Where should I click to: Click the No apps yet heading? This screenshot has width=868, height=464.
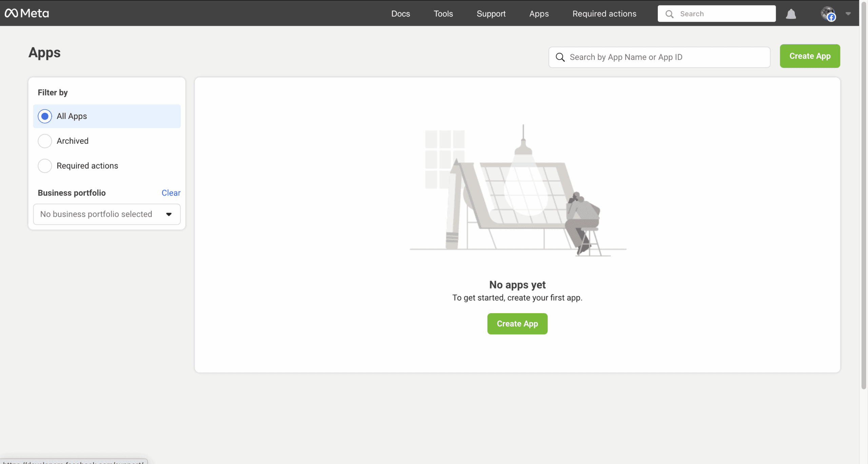click(517, 285)
